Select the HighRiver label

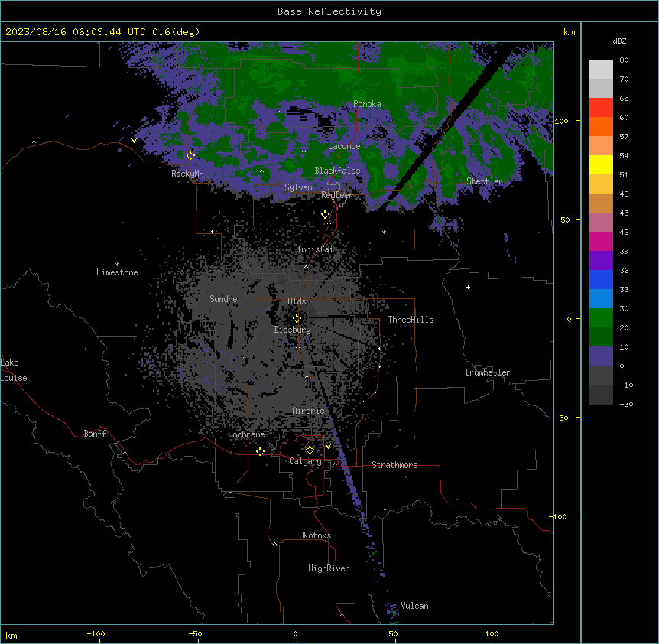click(x=329, y=568)
